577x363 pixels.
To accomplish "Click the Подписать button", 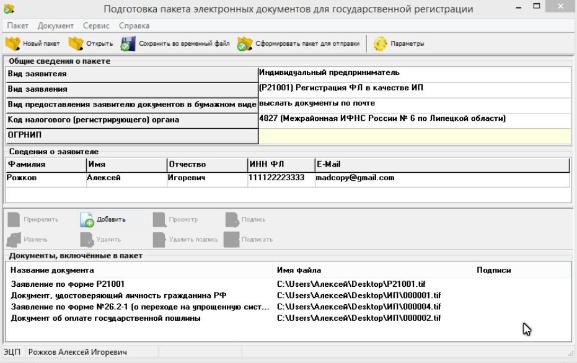I will [248, 239].
